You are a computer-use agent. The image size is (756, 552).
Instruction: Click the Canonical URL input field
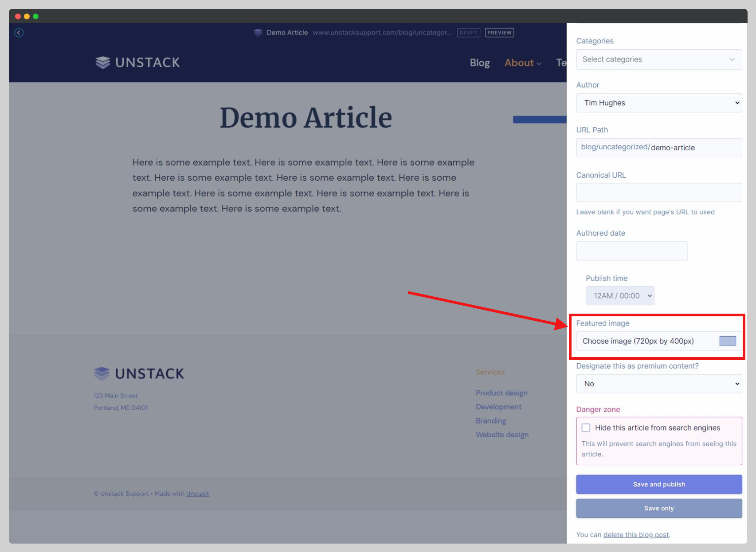pyautogui.click(x=658, y=193)
